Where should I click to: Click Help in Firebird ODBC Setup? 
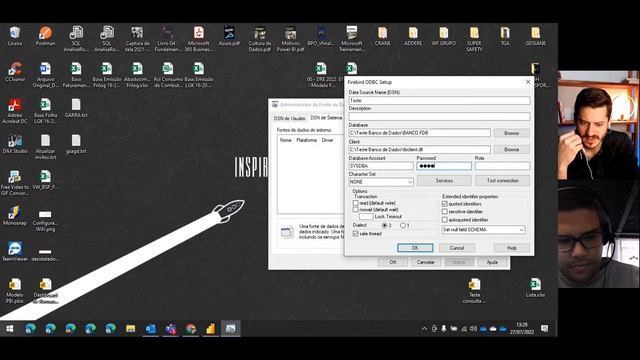click(511, 248)
